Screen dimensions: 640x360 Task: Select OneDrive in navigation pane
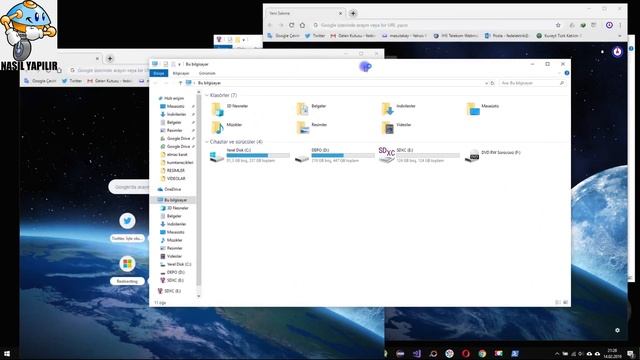(x=169, y=189)
